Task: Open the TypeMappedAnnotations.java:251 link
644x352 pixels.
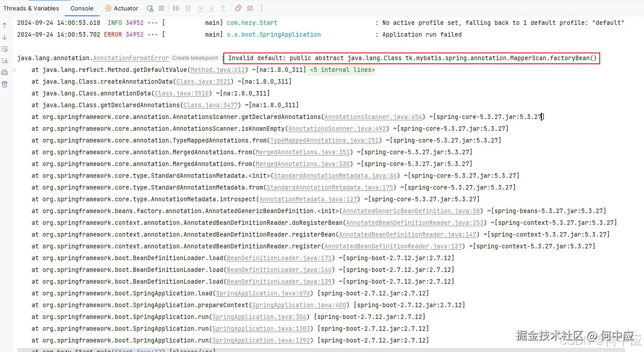Action: [x=324, y=140]
